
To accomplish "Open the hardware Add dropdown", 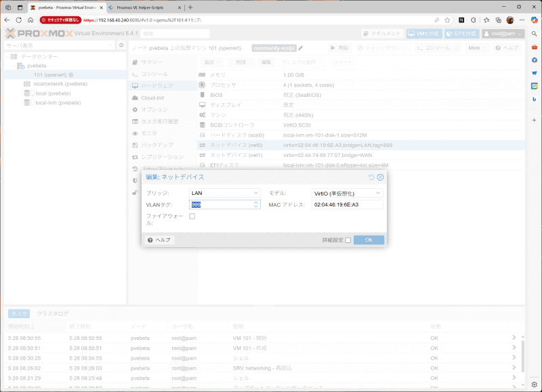I will [212, 62].
